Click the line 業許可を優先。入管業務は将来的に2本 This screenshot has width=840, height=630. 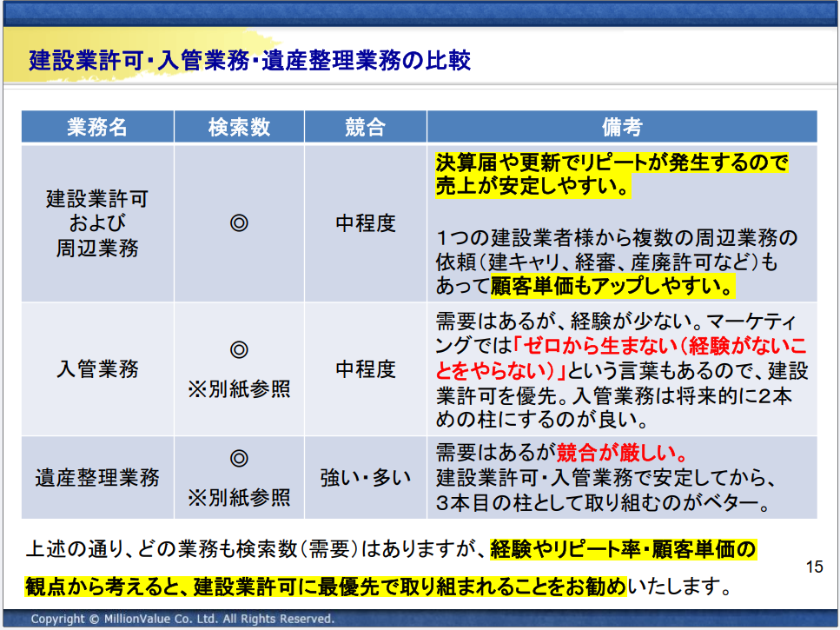coord(614,395)
